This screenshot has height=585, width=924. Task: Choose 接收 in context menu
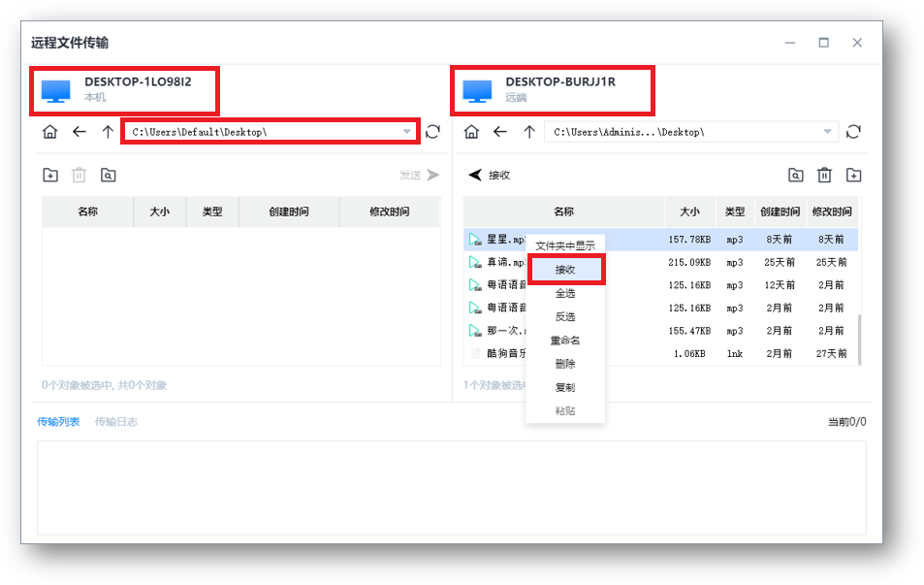click(565, 270)
